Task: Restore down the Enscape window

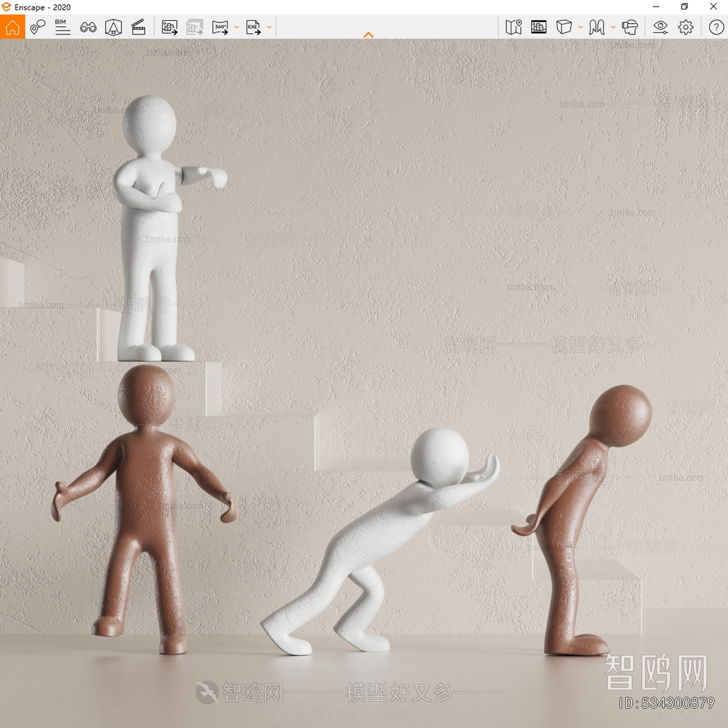Action: [x=684, y=7]
